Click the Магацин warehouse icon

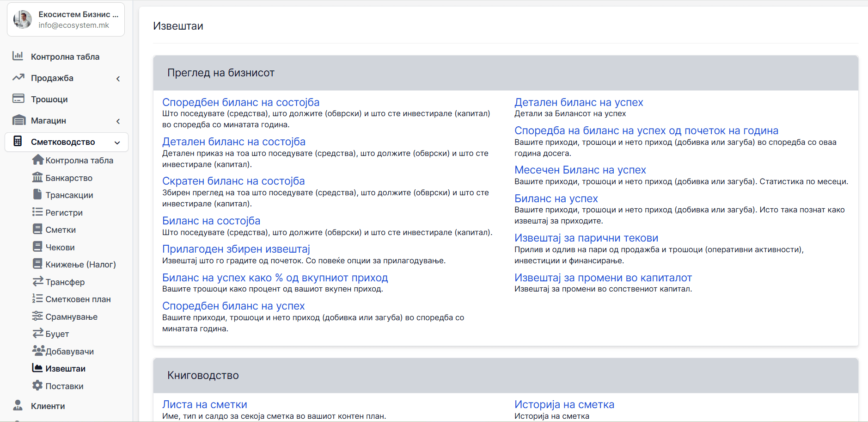click(x=18, y=120)
